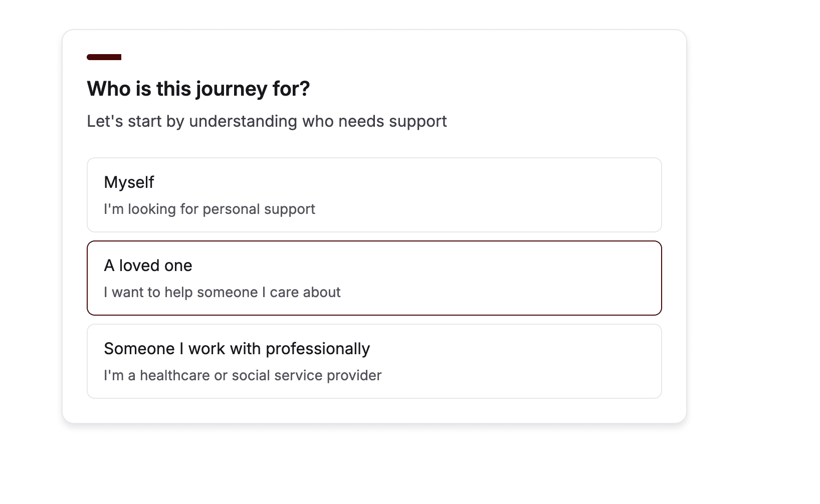Pick "Someone I work with professionally"
Screen dimensions: 820x504
click(x=375, y=361)
